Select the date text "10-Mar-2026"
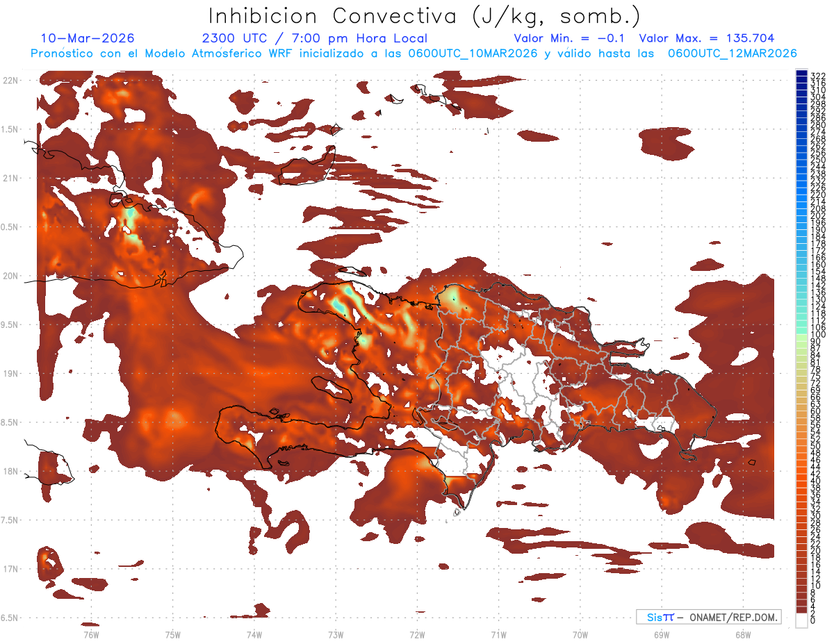 (88, 38)
